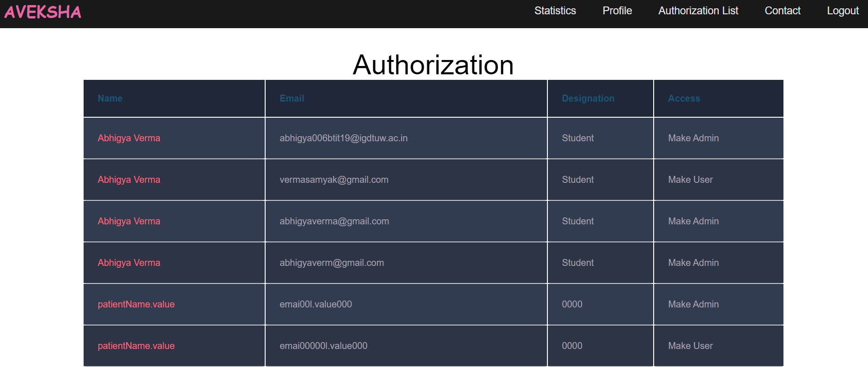Click 0000 designation in emai00000l.value000 row
The height and width of the screenshot is (367, 868).
572,346
